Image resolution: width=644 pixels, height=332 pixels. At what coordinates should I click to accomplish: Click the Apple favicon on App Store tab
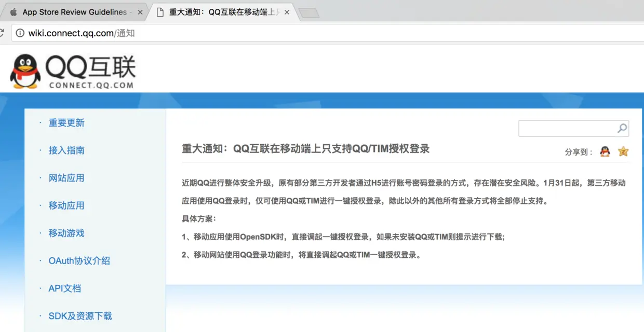[x=13, y=11]
